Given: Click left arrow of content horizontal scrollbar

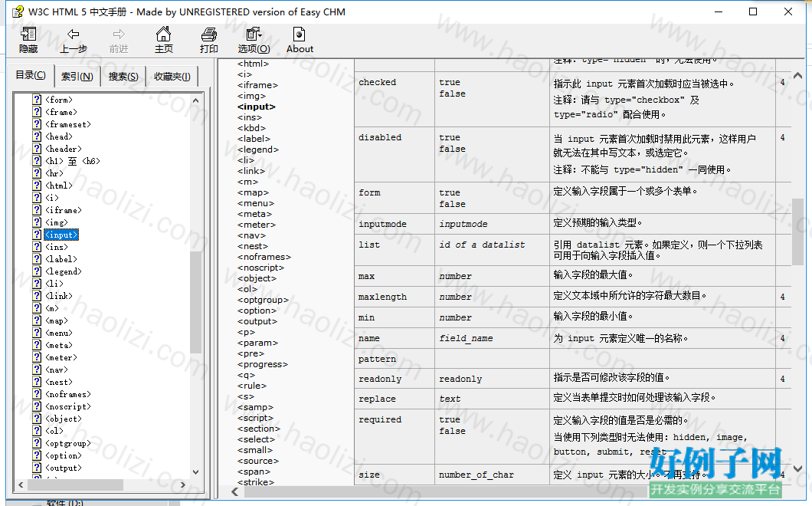Looking at the screenshot, I should [x=234, y=491].
